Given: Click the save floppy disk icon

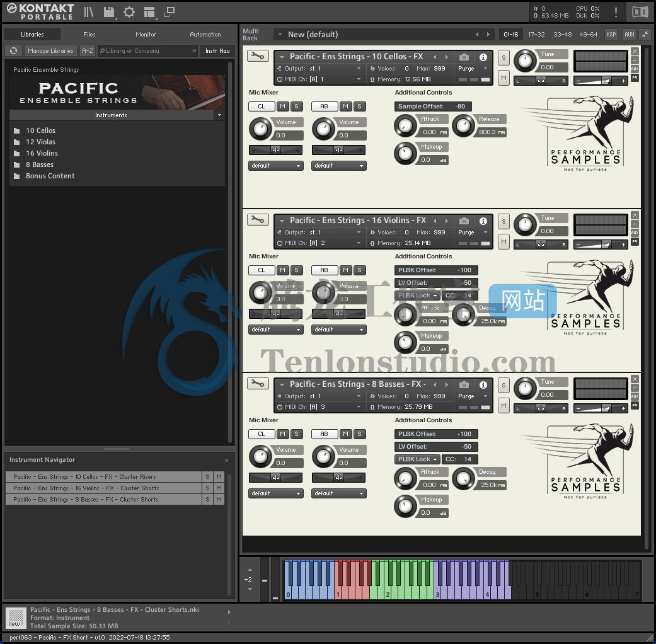Looking at the screenshot, I should pos(109,12).
